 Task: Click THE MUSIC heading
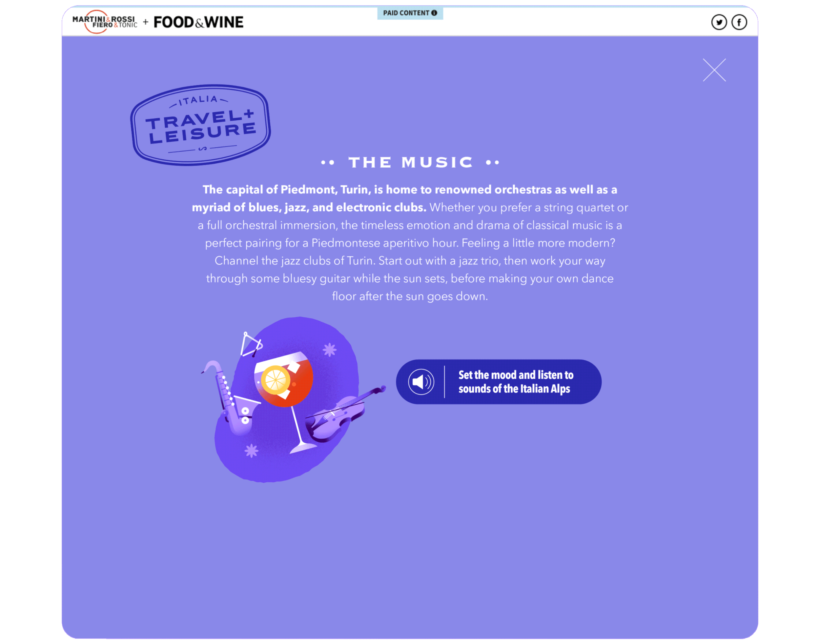[x=410, y=163]
